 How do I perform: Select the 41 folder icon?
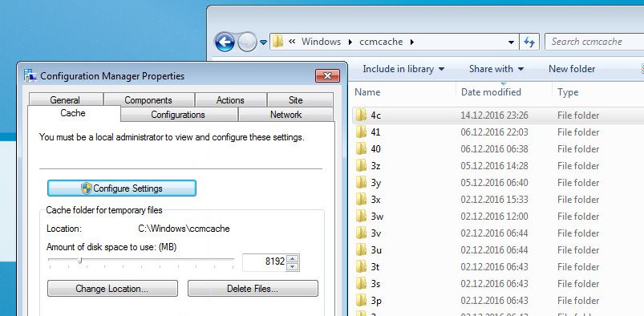coord(361,132)
